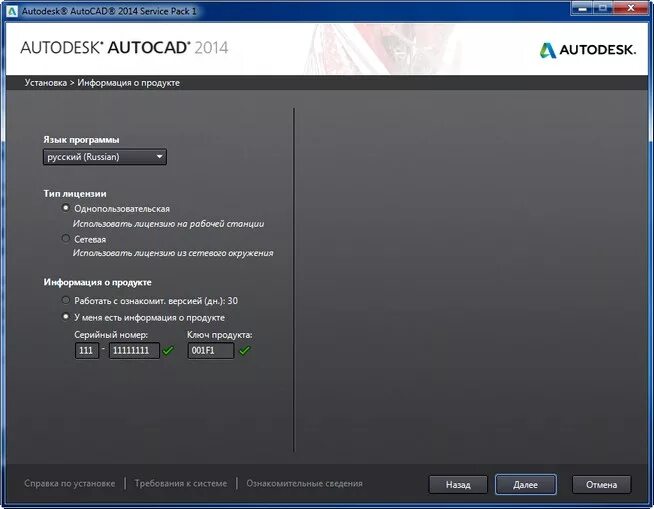Open the Ознакомительные сведения link
This screenshot has width=654, height=509.
pyautogui.click(x=304, y=484)
